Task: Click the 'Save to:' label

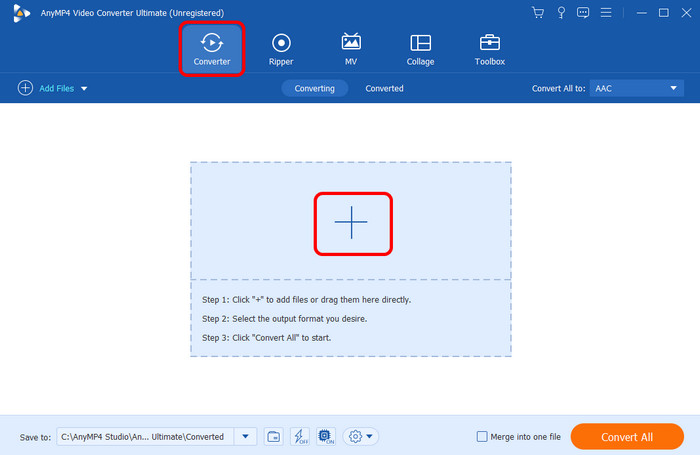Action: (x=35, y=437)
